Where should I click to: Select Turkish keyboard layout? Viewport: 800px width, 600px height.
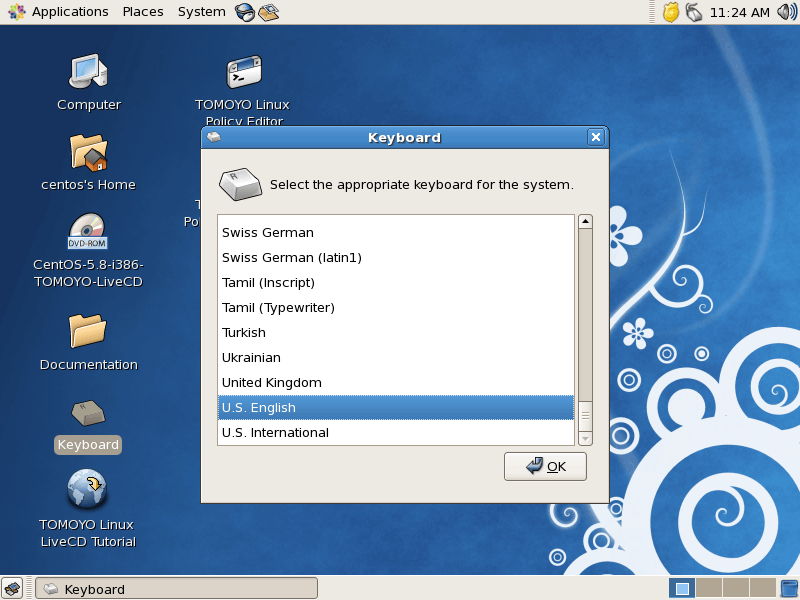point(396,333)
